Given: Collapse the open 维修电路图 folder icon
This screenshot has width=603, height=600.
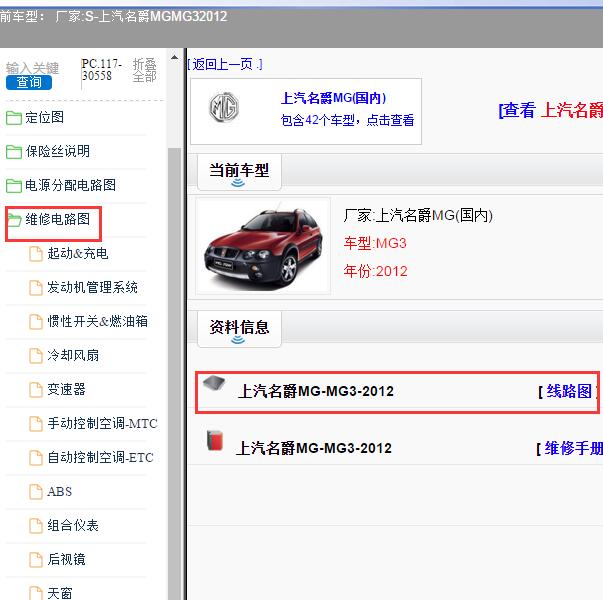Looking at the screenshot, I should click(14, 220).
